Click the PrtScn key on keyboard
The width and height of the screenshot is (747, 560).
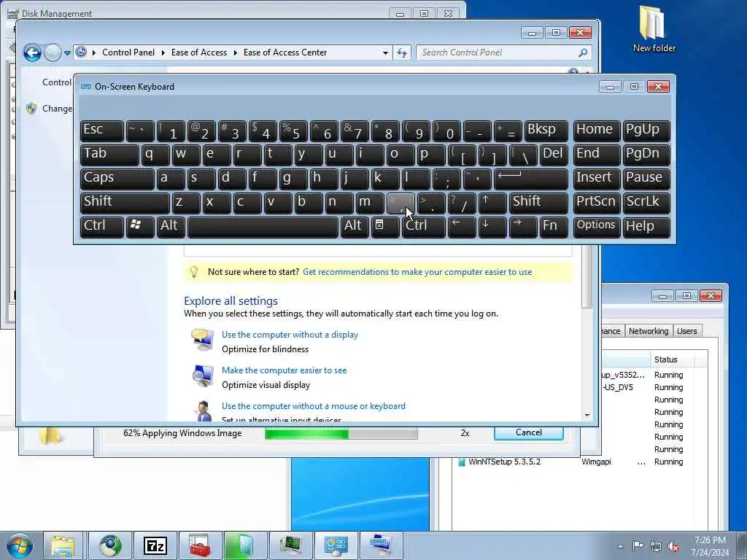(x=597, y=203)
